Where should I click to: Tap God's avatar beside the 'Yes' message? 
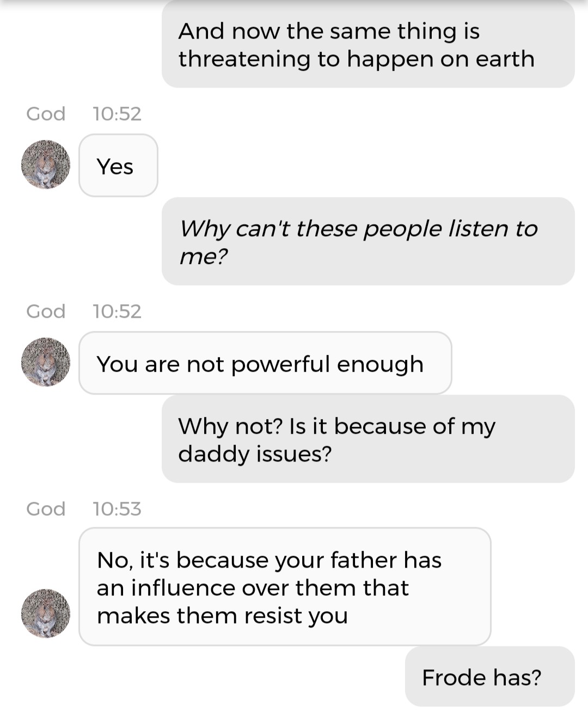click(46, 164)
